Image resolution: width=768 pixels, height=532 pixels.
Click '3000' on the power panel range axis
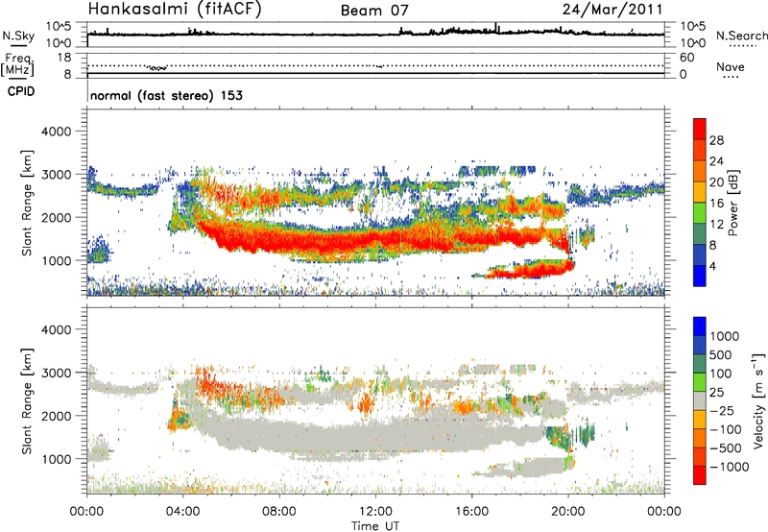(56, 175)
